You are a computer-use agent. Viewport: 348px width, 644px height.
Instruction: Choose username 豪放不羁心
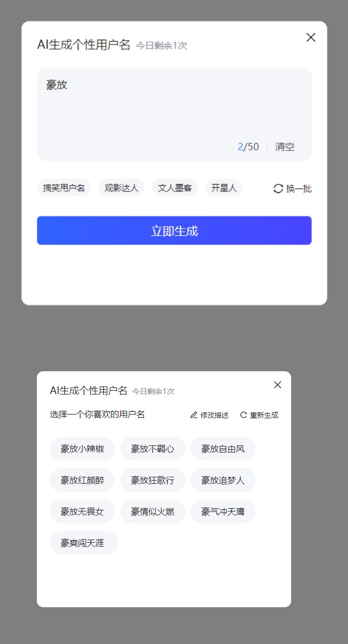(x=153, y=449)
